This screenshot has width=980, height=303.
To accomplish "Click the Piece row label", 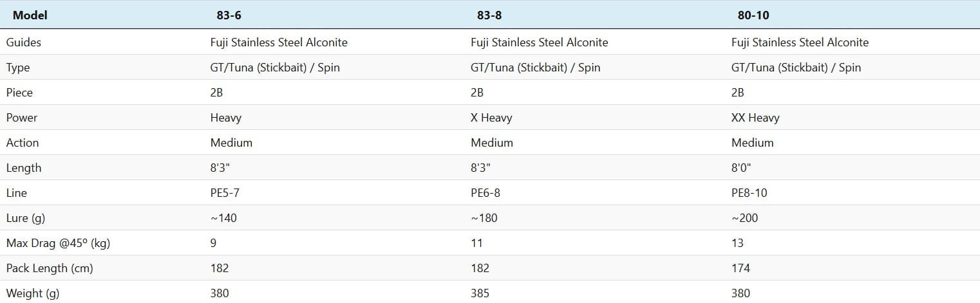I will [x=19, y=93].
